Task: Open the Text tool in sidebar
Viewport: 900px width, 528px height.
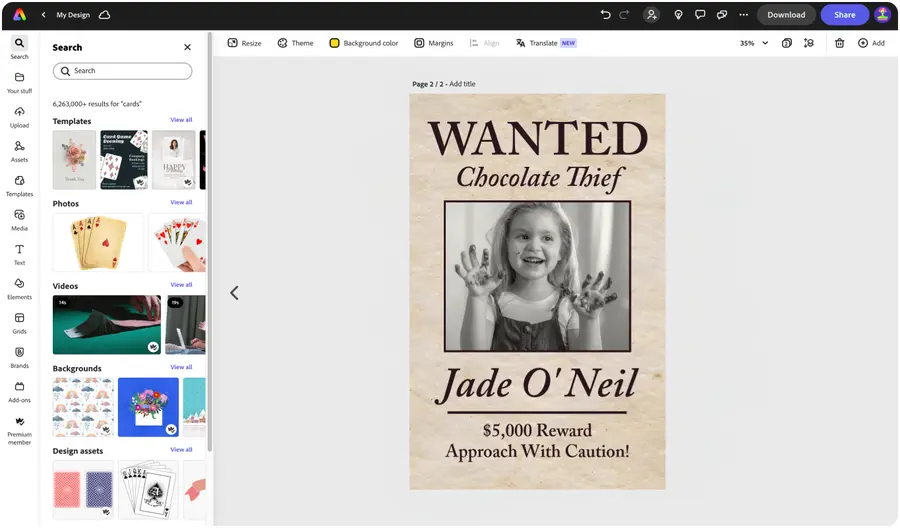Action: 19,253
